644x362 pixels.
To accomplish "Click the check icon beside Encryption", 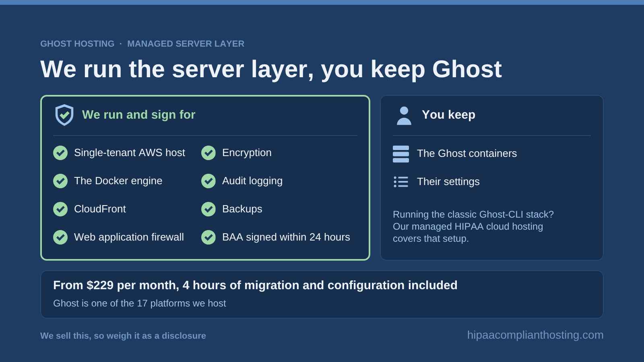I will tap(208, 153).
